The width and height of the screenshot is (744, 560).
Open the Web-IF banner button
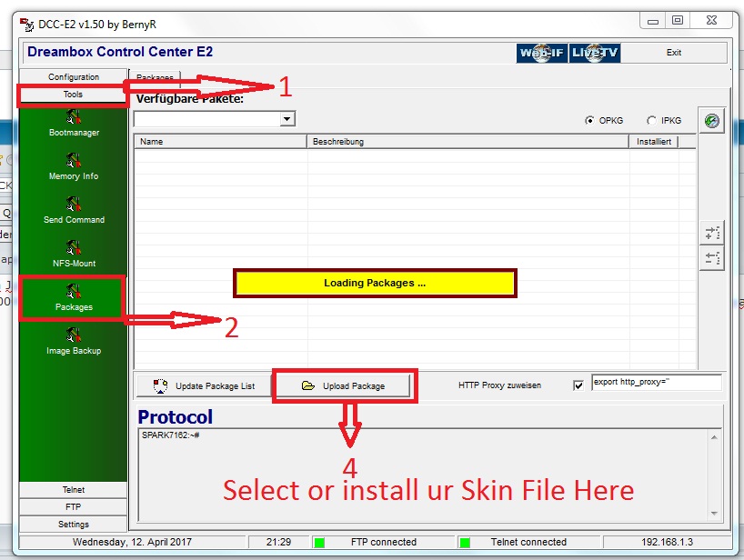[541, 53]
